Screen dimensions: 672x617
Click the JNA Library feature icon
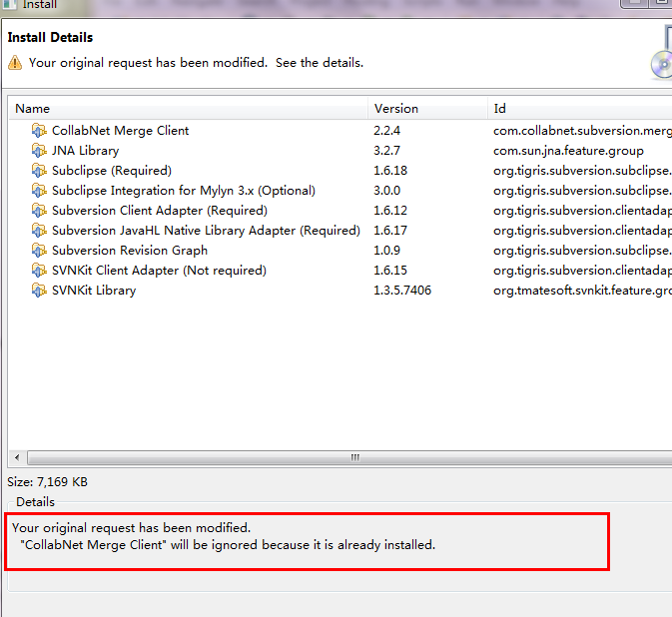(39, 151)
